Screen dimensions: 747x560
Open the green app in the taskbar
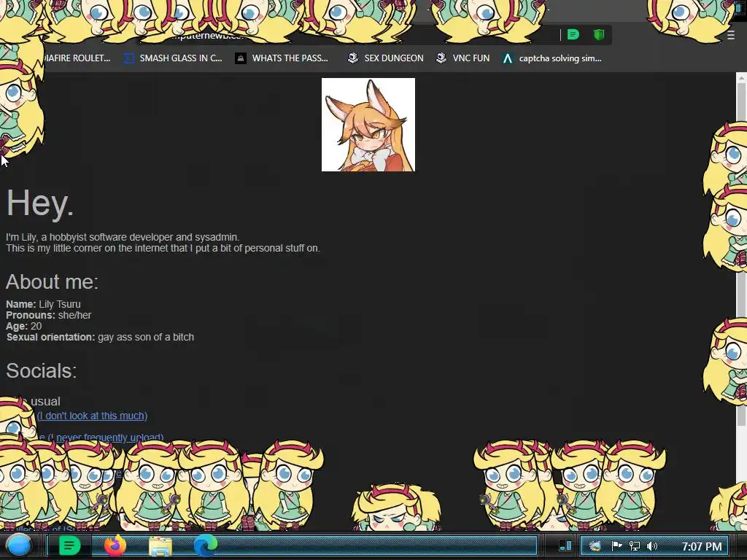coord(69,545)
